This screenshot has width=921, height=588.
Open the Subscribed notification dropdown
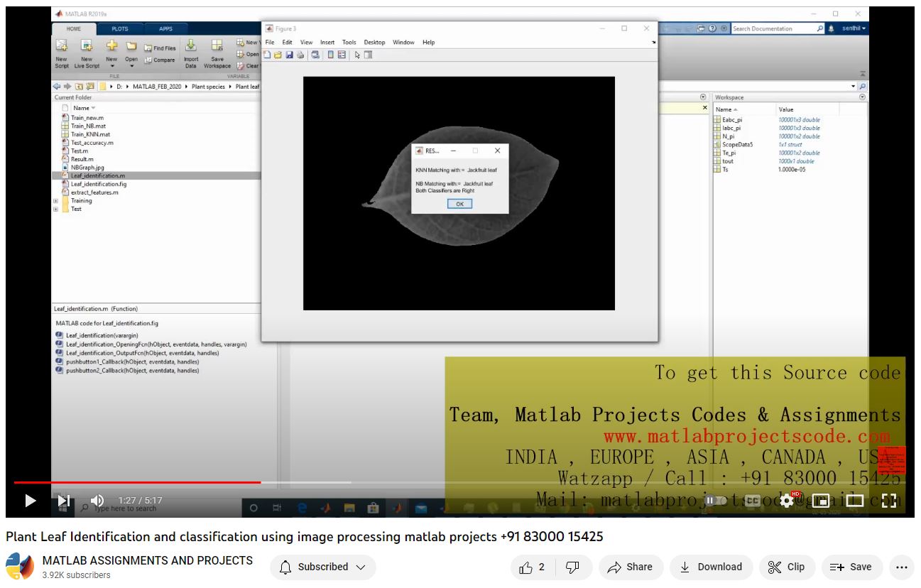pyautogui.click(x=322, y=567)
